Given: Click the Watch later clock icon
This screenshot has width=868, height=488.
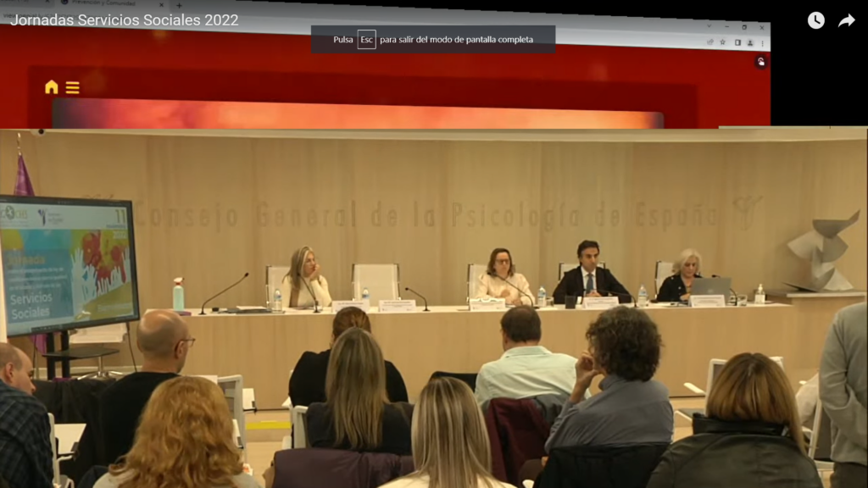Looking at the screenshot, I should click(815, 20).
